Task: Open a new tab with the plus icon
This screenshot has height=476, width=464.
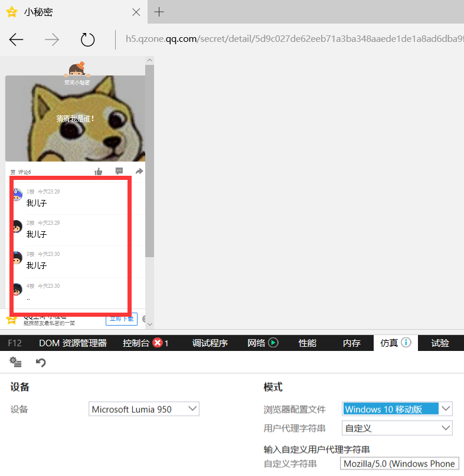Action: point(159,12)
